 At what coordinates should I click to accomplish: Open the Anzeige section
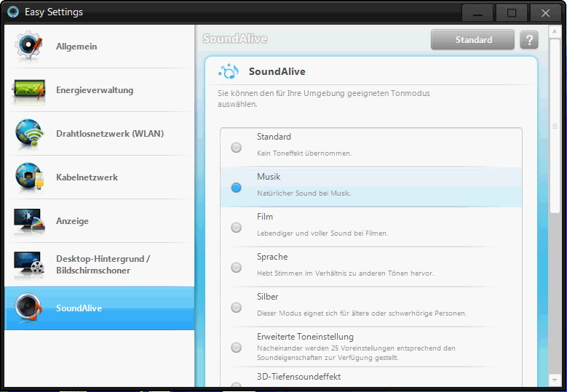[100, 221]
